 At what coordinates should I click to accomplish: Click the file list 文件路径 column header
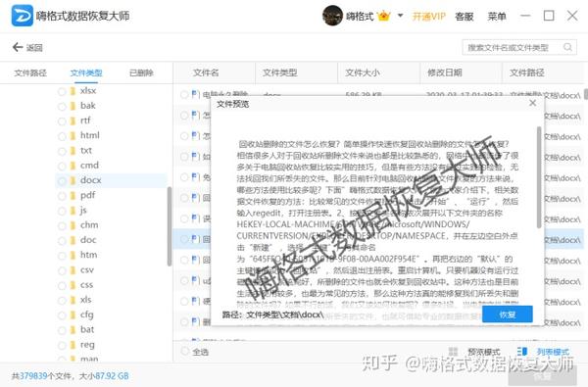pyautogui.click(x=526, y=73)
